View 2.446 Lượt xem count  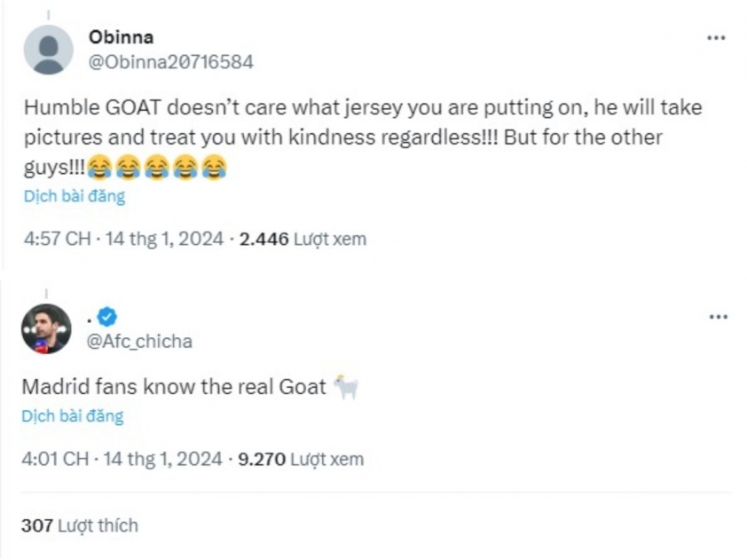[x=303, y=239]
